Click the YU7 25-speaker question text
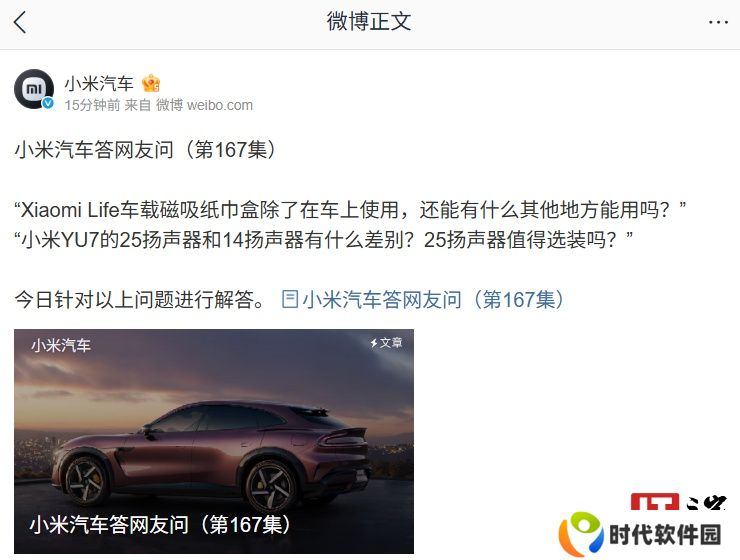This screenshot has height=560, width=740. (324, 240)
